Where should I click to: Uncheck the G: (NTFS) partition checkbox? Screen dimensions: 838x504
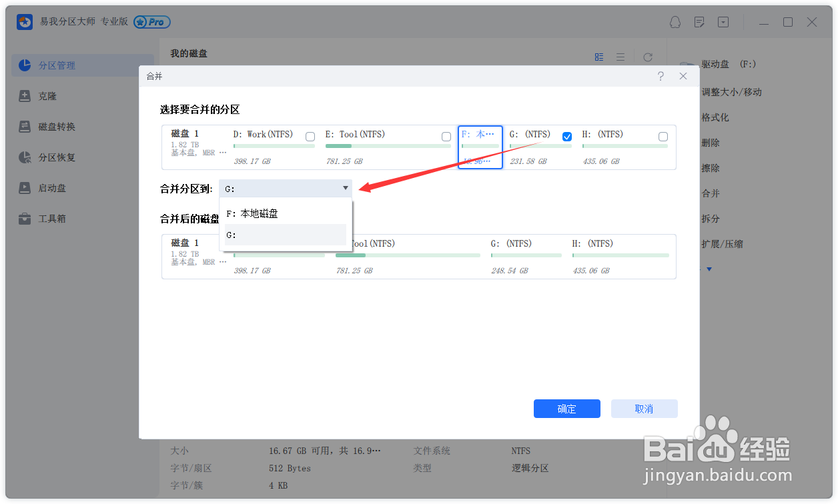click(567, 137)
